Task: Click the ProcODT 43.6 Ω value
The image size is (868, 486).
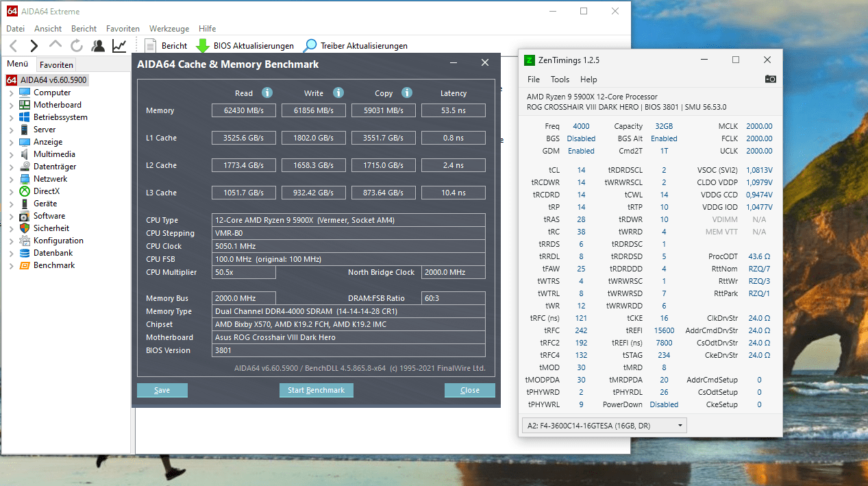Action: [760, 256]
